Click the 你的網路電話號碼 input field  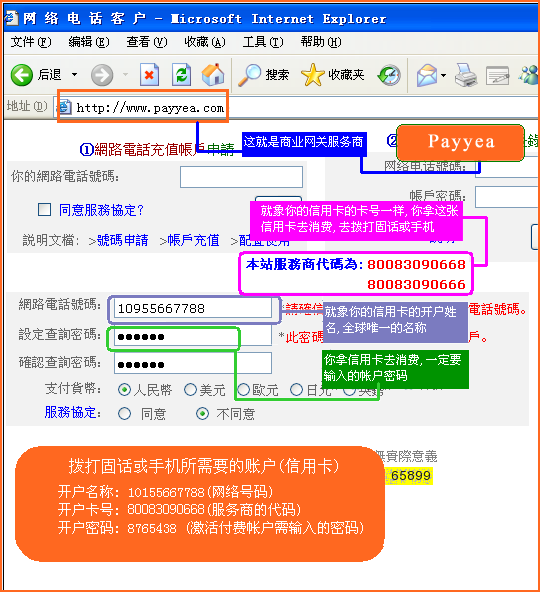coord(241,177)
